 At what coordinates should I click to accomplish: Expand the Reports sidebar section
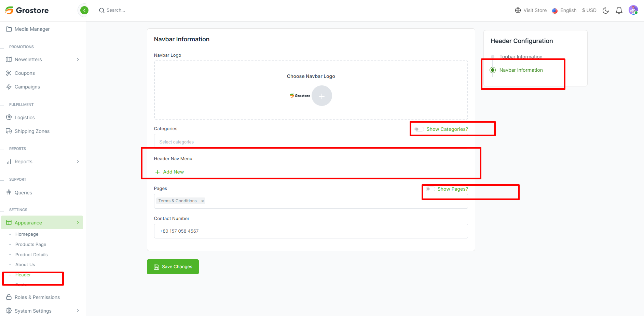click(78, 162)
